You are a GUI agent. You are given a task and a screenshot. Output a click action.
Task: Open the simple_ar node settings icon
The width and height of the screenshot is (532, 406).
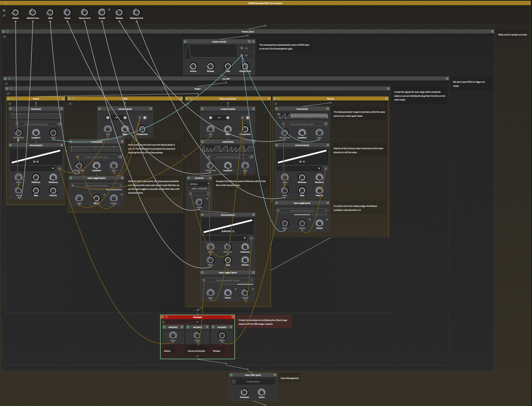click(249, 41)
